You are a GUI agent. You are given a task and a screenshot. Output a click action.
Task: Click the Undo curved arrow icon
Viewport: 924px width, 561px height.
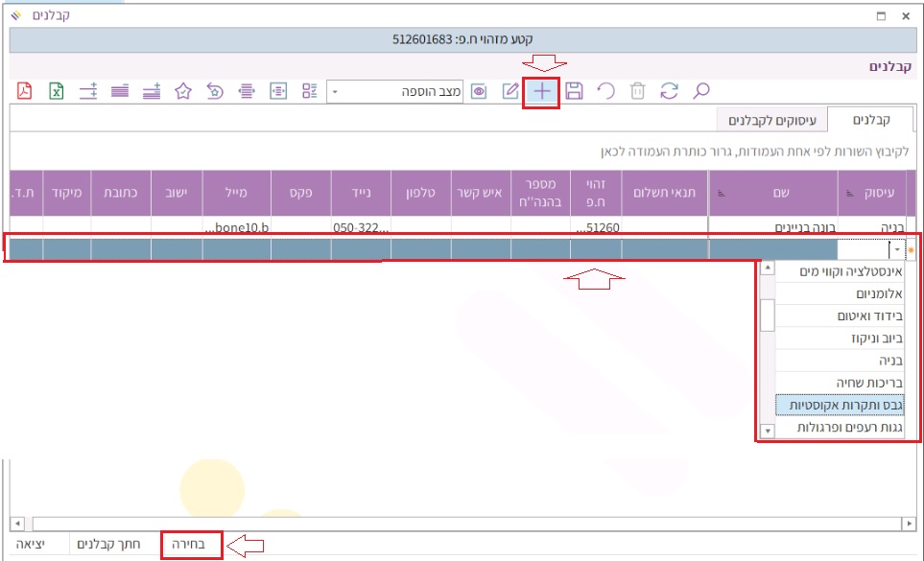(x=605, y=91)
